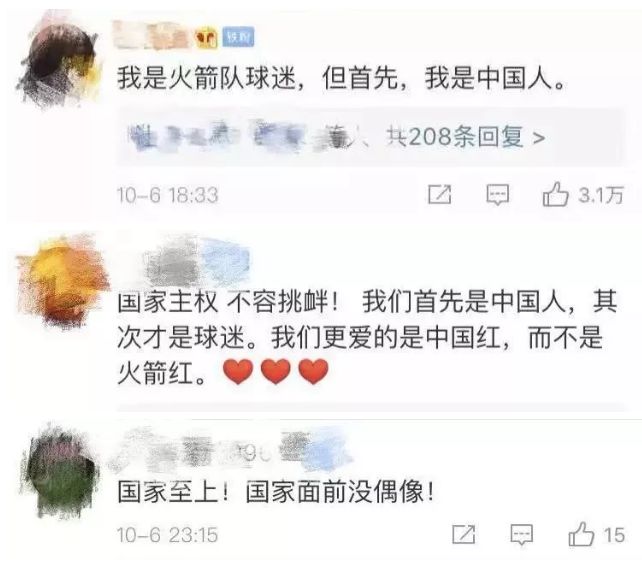Reply to the 国家至上 comment
Image resolution: width=642 pixels, height=564 pixels.
pos(521,535)
